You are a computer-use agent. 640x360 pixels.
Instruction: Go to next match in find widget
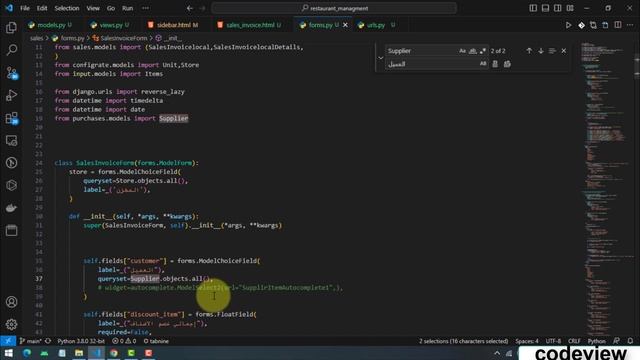click(541, 51)
